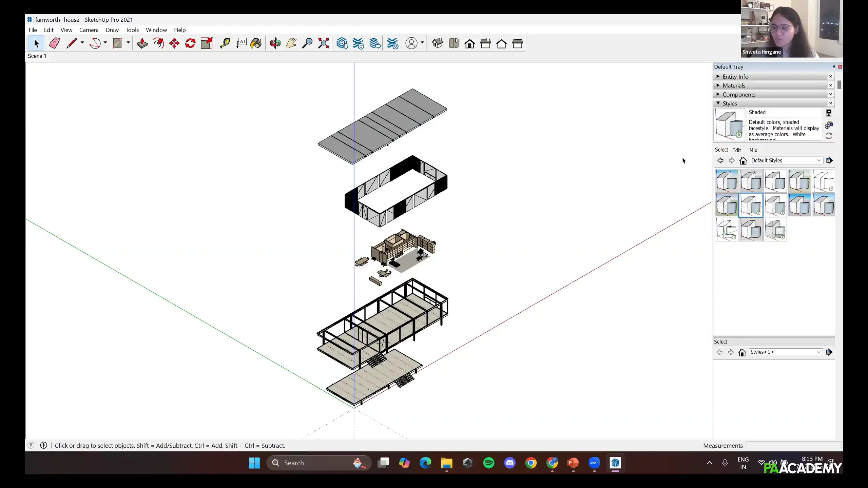Viewport: 868px width, 488px height.
Task: Activate the Line pencil tool
Action: 71,43
